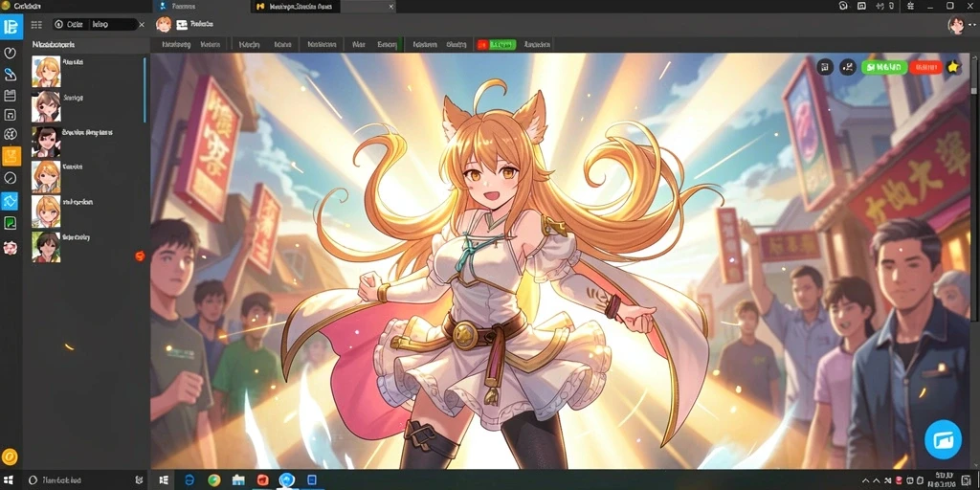Select the orange highlighted sidebar icon

click(x=11, y=156)
